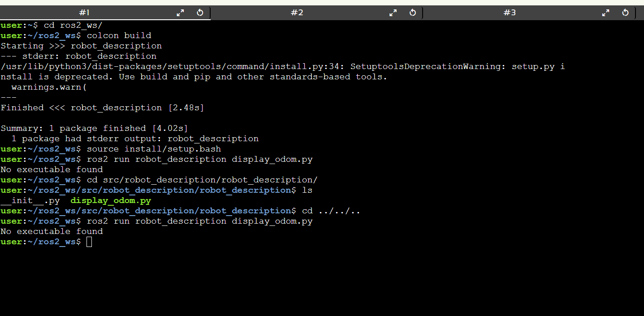Click 'Starting >>> robot_description' line
644x316 pixels.
click(81, 46)
